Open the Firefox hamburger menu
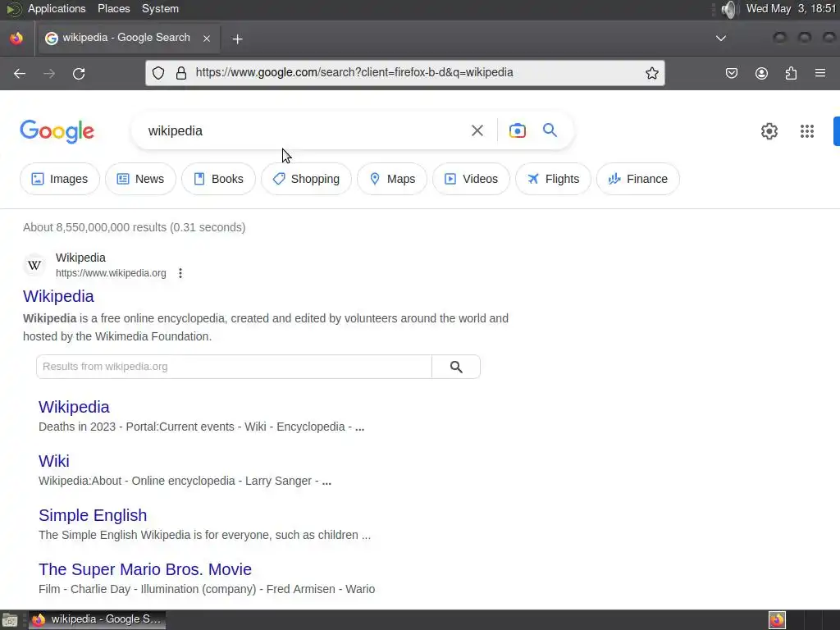The width and height of the screenshot is (840, 630). (820, 73)
